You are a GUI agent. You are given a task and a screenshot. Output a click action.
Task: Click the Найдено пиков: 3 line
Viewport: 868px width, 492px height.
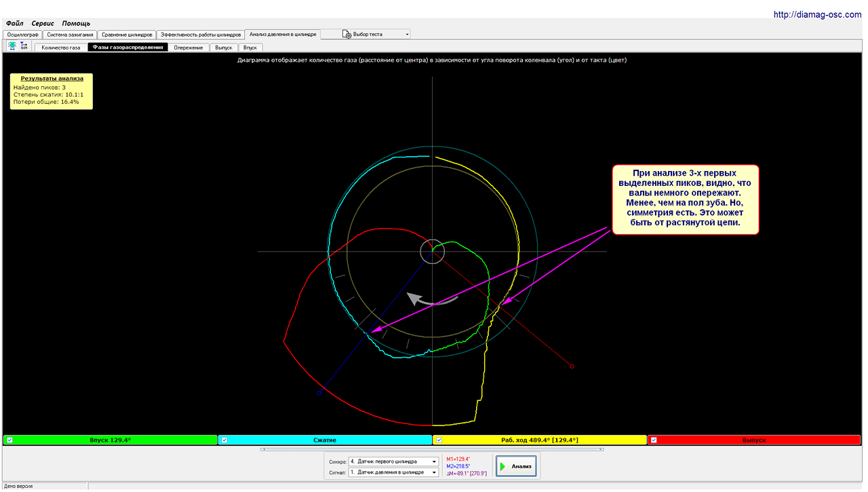pyautogui.click(x=39, y=87)
